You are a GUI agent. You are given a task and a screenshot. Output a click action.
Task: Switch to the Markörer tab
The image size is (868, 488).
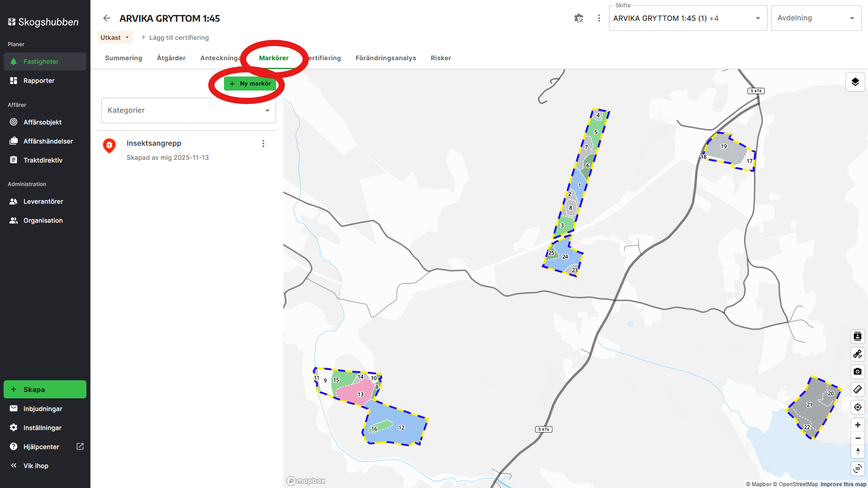point(273,58)
